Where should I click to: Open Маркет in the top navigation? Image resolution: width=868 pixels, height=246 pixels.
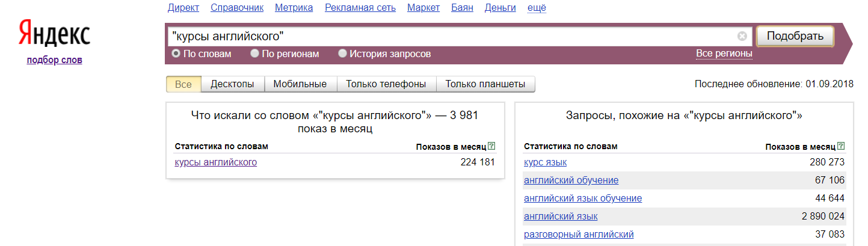tap(423, 8)
